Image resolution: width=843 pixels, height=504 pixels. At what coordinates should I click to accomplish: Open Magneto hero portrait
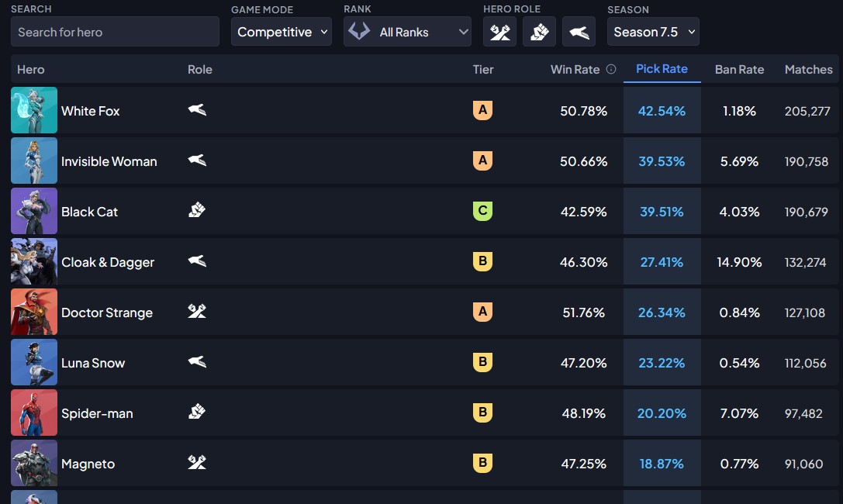[x=34, y=463]
